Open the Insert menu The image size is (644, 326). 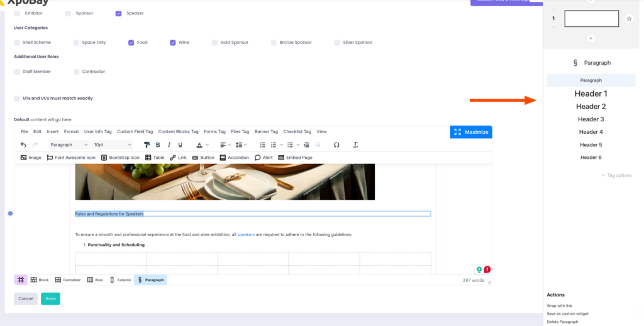(x=52, y=132)
